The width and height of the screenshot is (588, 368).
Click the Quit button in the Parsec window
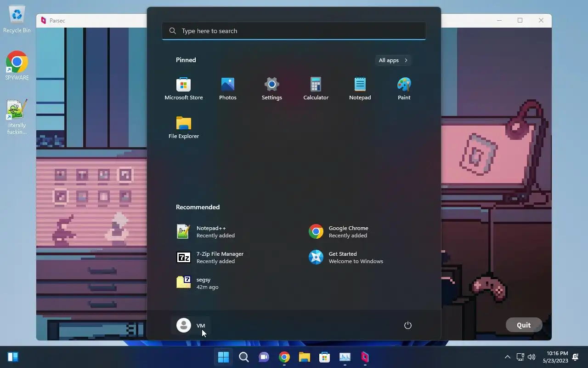(x=524, y=325)
